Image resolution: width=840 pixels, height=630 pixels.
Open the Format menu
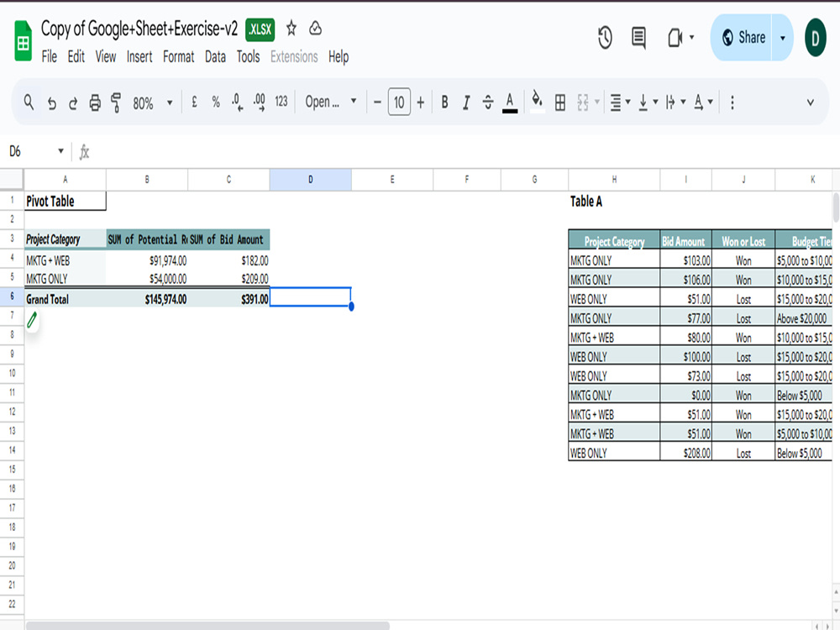(178, 56)
